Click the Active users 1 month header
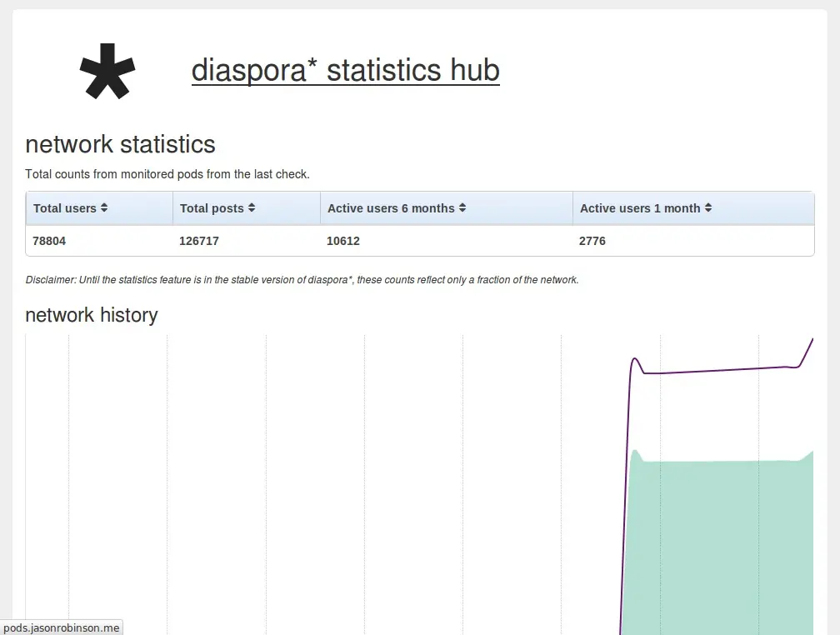This screenshot has height=635, width=840. 693,207
